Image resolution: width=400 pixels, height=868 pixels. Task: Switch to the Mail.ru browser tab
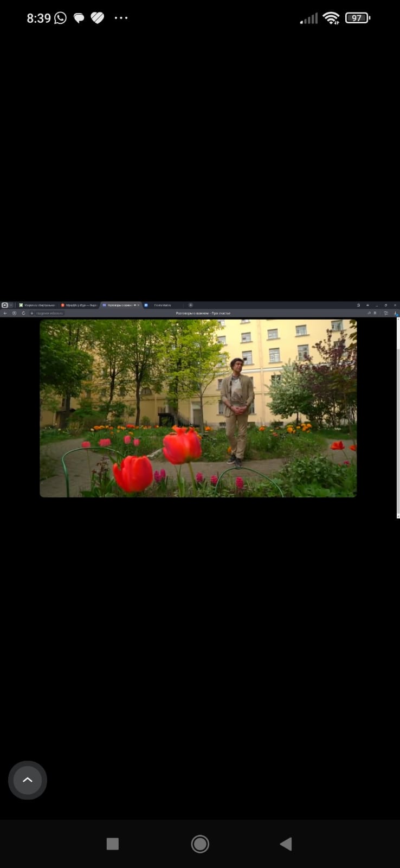pos(163,305)
